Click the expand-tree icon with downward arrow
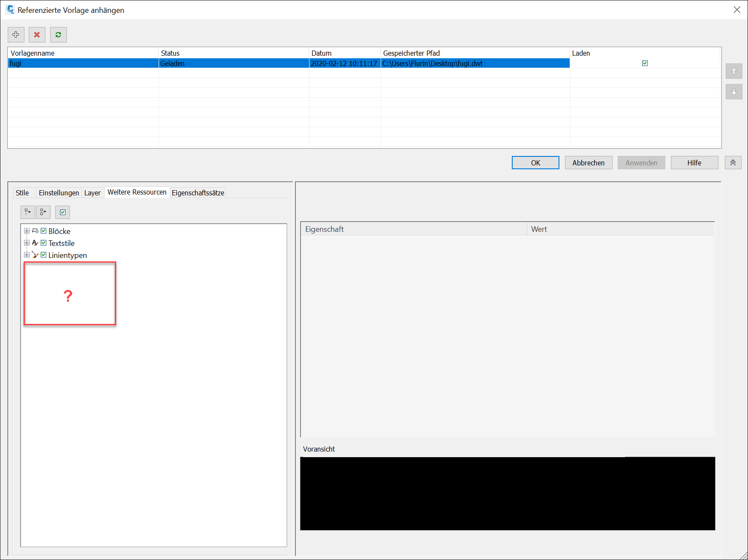This screenshot has width=748, height=560. (x=27, y=212)
